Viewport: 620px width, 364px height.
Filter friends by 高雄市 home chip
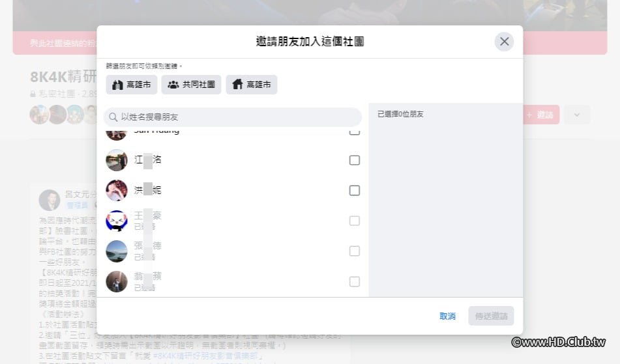click(252, 85)
